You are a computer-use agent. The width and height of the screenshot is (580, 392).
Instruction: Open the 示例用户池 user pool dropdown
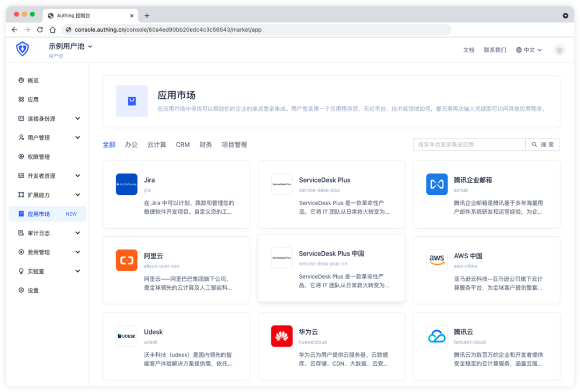71,46
